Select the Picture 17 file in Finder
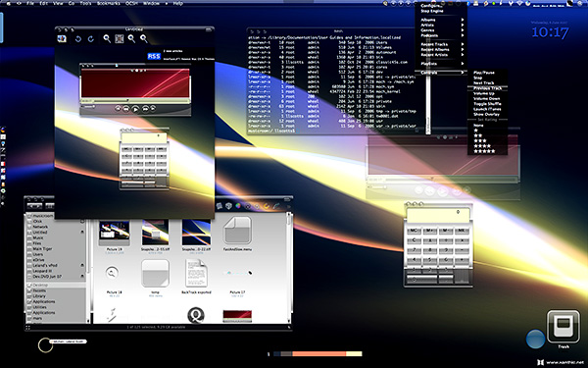 click(237, 274)
